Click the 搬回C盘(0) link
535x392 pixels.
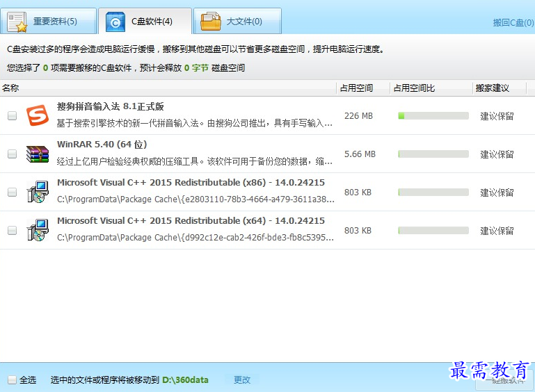(513, 22)
